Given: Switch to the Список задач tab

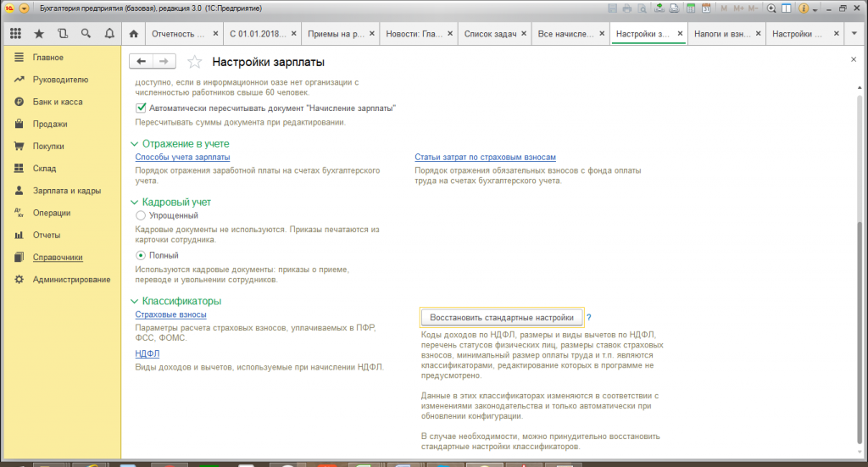Looking at the screenshot, I should coord(490,34).
